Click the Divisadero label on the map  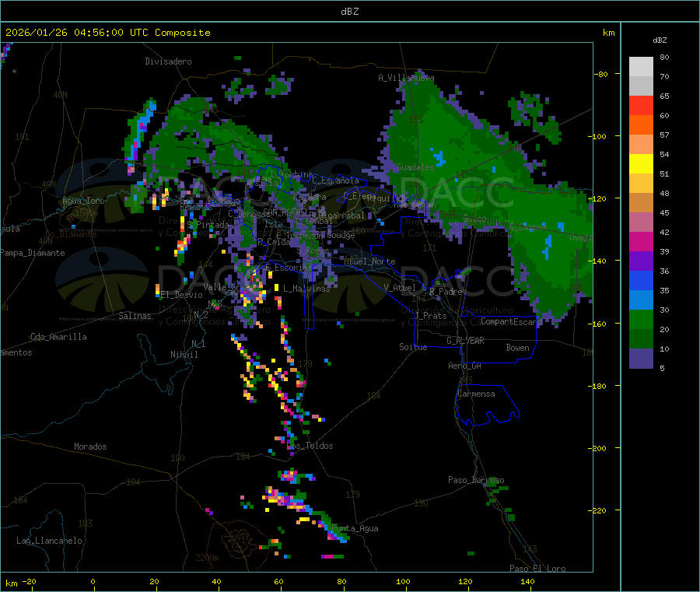tap(168, 61)
